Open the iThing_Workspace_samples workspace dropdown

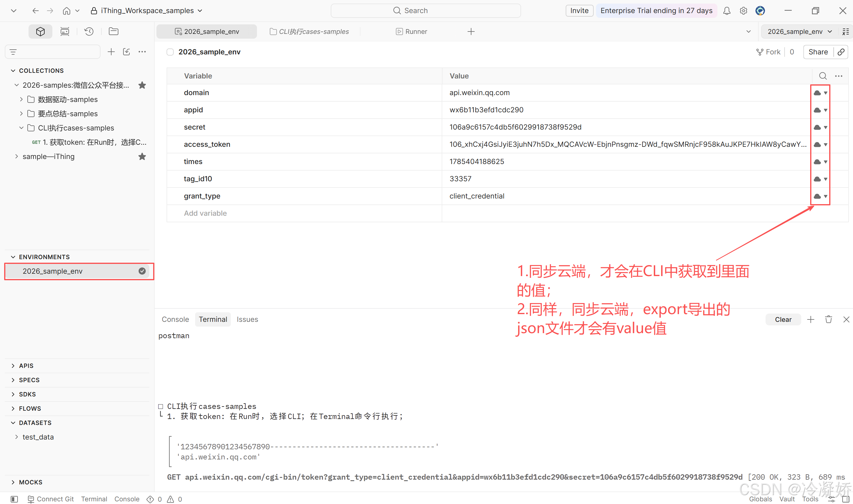click(x=146, y=11)
